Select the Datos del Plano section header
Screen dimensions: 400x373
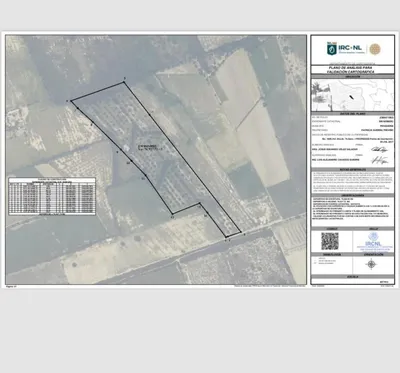(x=352, y=114)
